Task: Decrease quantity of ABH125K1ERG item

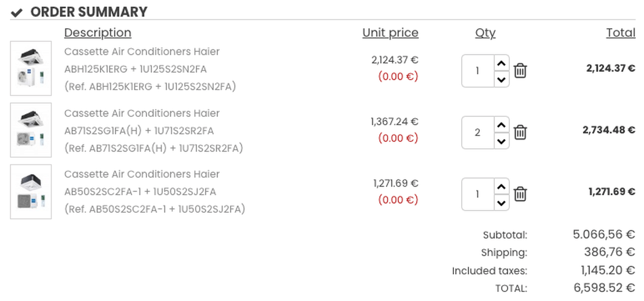Action: click(x=502, y=80)
